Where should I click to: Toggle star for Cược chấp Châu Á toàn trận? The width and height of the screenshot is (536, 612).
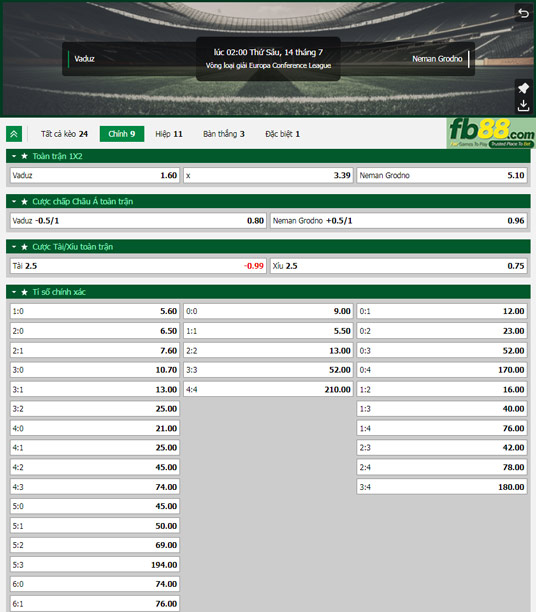[25, 201]
